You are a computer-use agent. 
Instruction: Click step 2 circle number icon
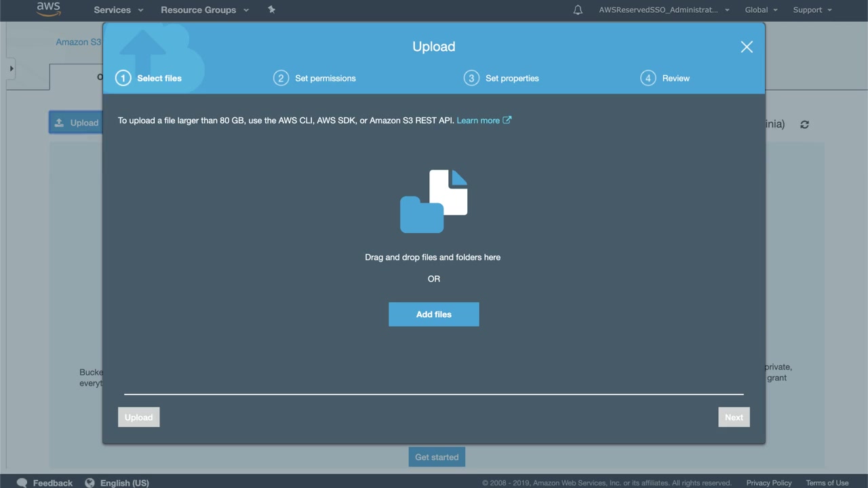click(x=281, y=78)
